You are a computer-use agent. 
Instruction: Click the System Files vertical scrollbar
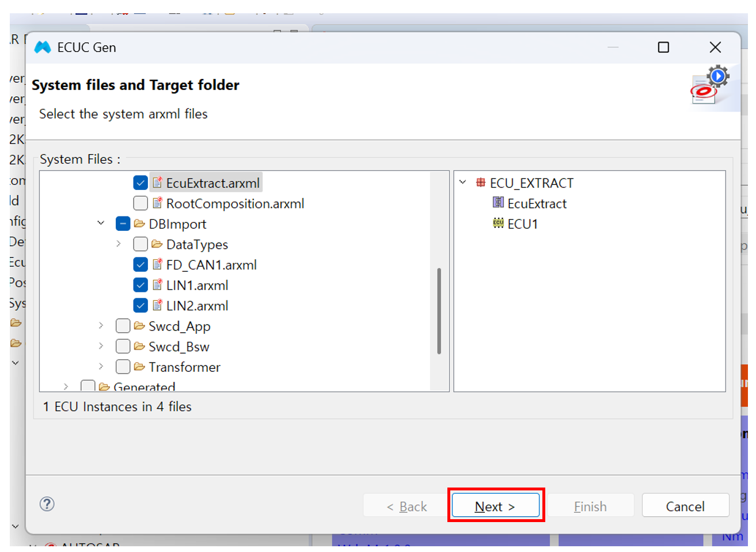pyautogui.click(x=439, y=311)
